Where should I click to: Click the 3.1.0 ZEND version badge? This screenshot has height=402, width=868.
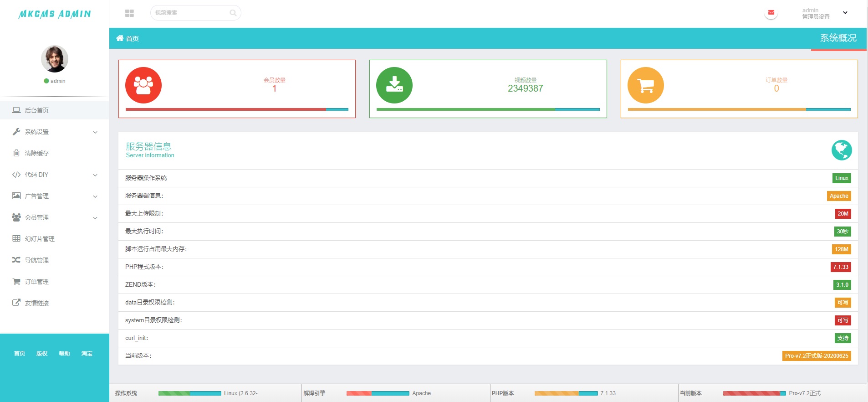pyautogui.click(x=842, y=285)
